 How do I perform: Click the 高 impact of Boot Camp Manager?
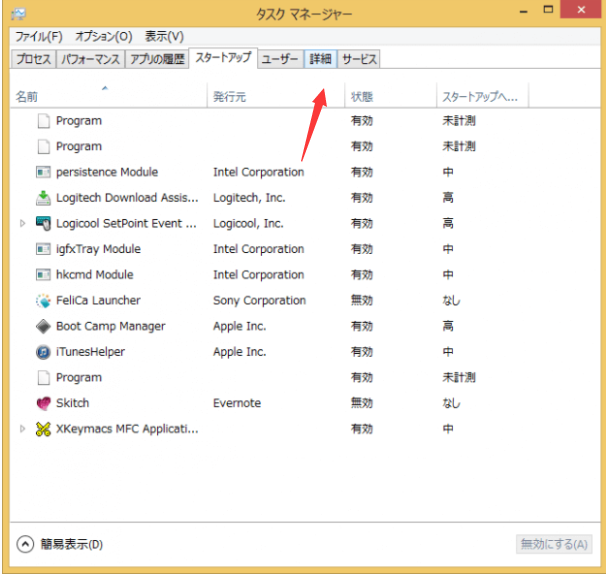click(448, 326)
